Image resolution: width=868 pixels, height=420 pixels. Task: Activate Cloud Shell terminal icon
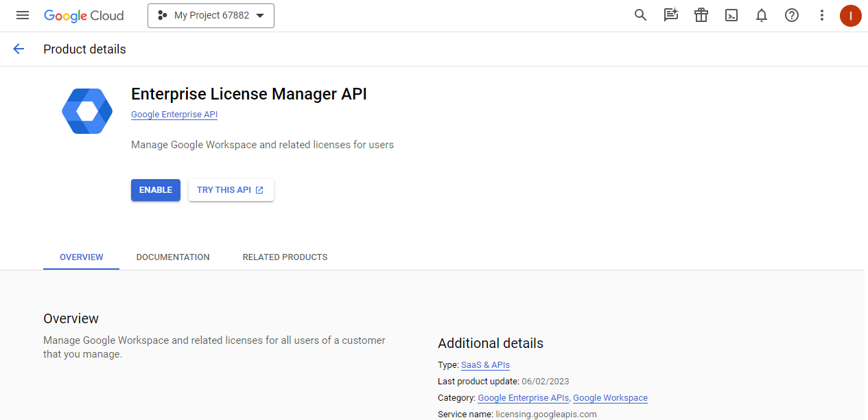pos(731,15)
